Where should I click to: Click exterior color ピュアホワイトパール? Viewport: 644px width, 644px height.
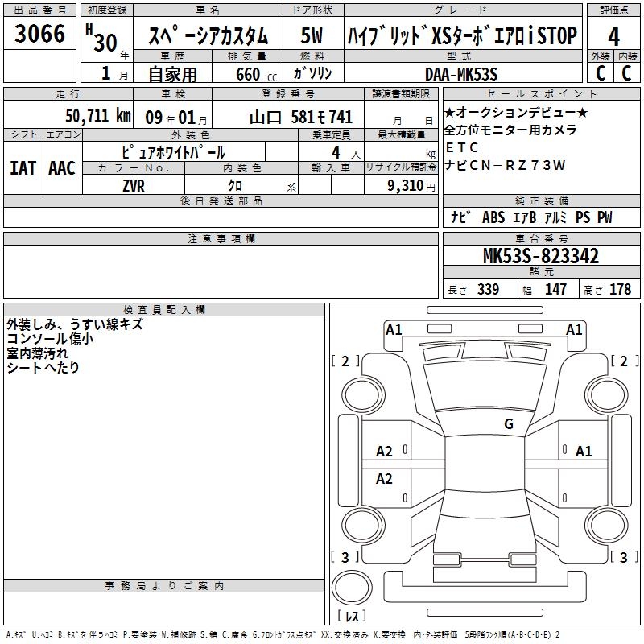click(x=173, y=152)
